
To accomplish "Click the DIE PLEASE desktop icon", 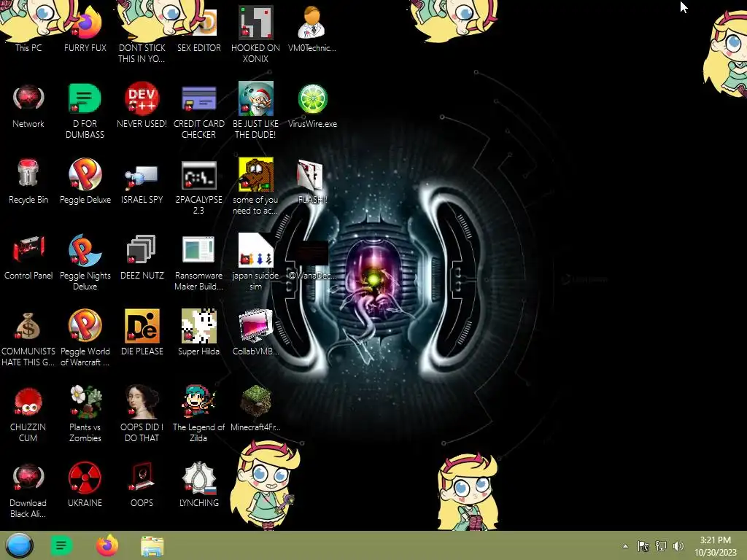I will tap(142, 332).
